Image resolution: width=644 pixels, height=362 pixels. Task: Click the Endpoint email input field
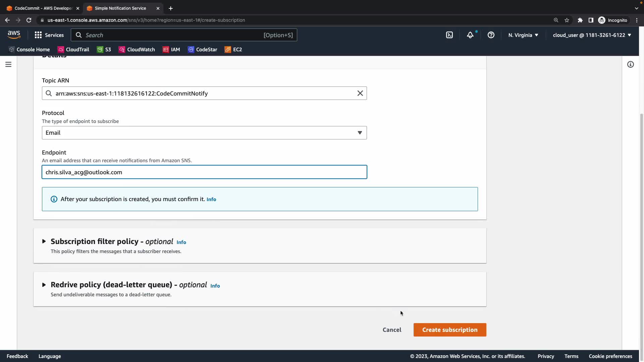204,172
